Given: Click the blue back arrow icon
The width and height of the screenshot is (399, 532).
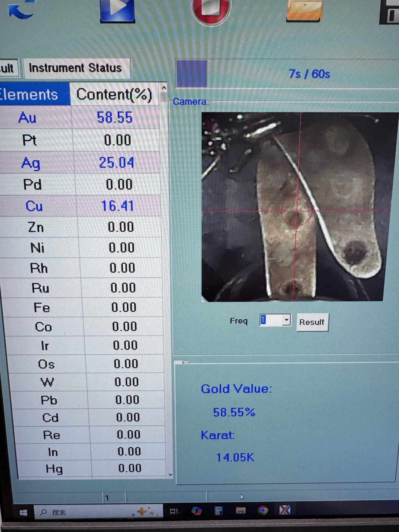Looking at the screenshot, I should point(22,10).
